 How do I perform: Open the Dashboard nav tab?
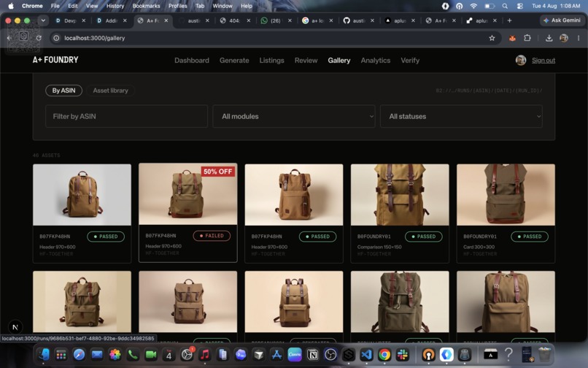tap(192, 61)
